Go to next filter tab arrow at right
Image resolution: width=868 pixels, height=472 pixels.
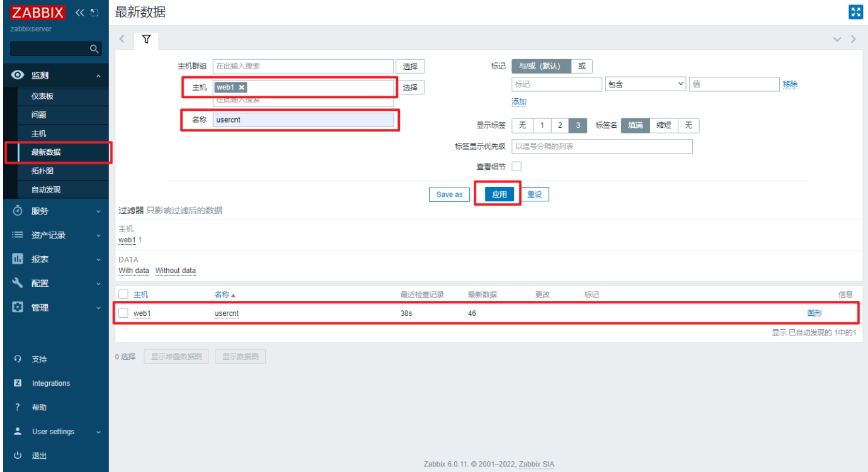pos(854,39)
